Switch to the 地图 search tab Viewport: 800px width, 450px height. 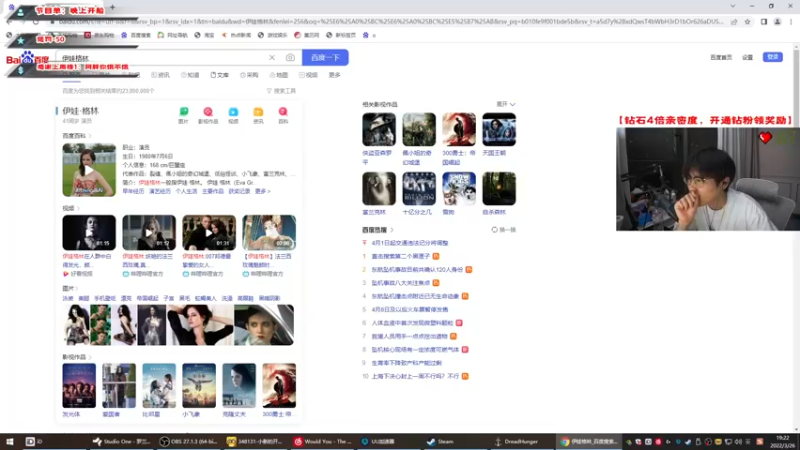click(279, 75)
